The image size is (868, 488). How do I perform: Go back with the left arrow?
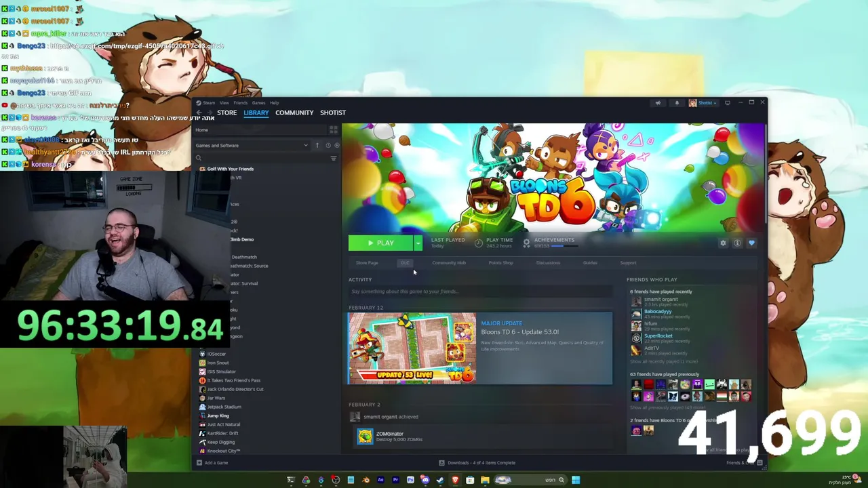tap(199, 113)
